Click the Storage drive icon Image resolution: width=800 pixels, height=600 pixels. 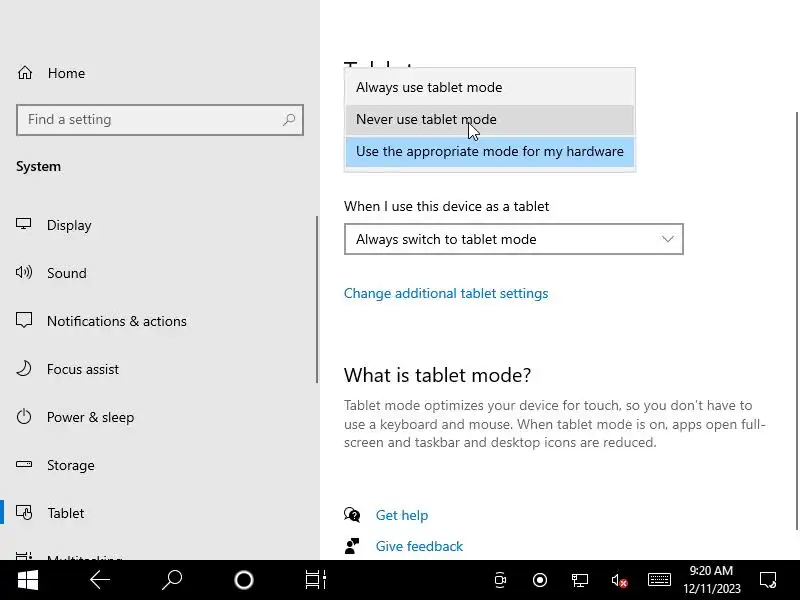click(x=23, y=464)
